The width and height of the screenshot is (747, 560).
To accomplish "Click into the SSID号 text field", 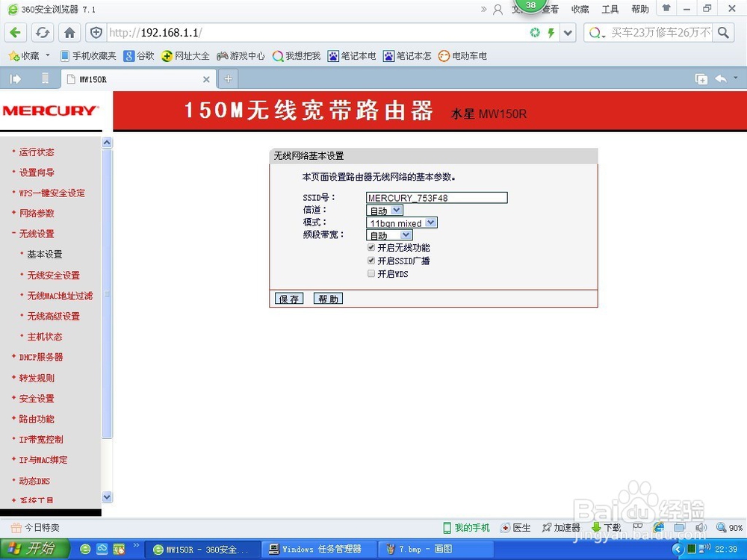I will tap(437, 198).
